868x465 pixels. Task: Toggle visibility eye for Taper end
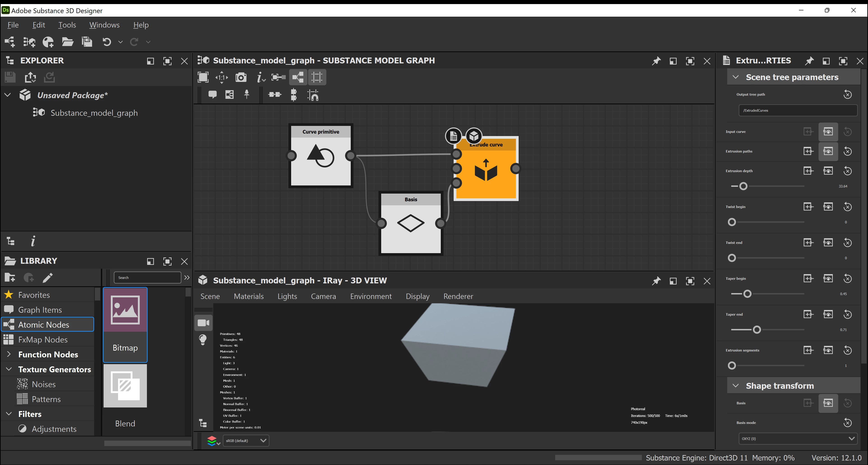click(828, 314)
